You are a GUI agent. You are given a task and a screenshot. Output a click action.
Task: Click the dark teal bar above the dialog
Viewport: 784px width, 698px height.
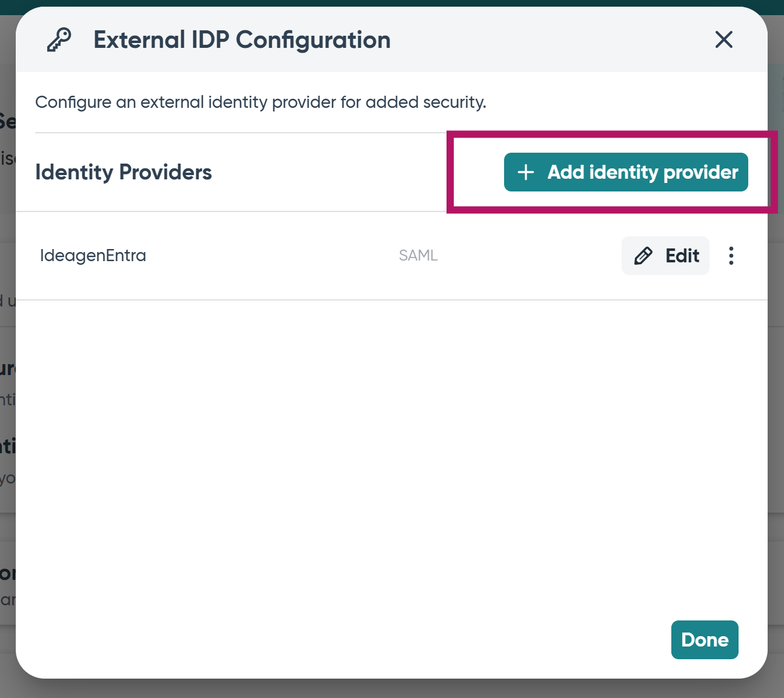click(x=391, y=3)
